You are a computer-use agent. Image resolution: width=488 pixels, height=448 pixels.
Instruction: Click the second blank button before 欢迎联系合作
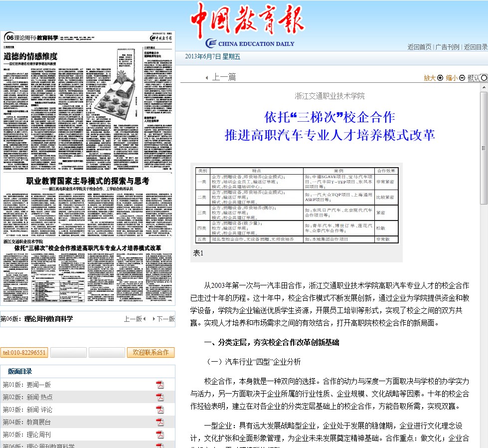click(107, 352)
